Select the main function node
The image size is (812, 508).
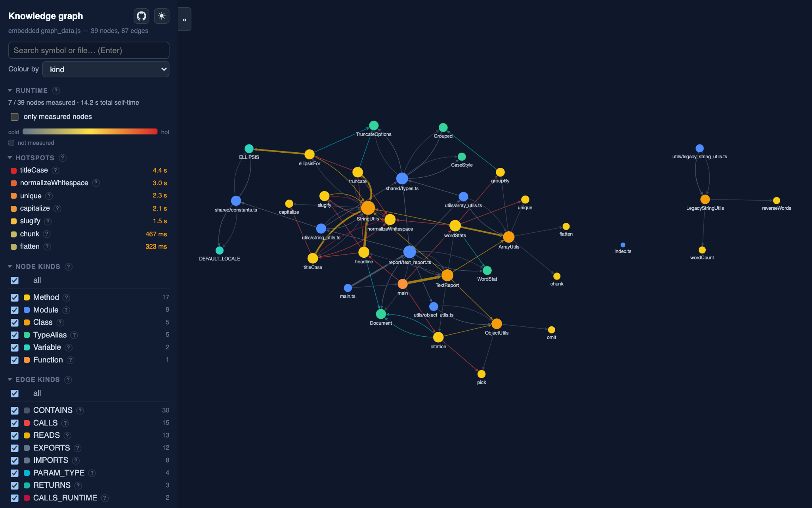click(403, 284)
